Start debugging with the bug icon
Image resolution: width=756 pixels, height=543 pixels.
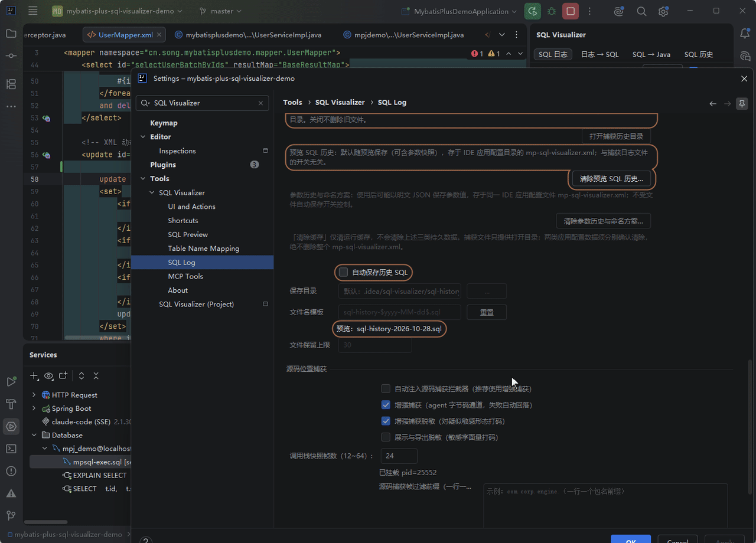pyautogui.click(x=552, y=11)
